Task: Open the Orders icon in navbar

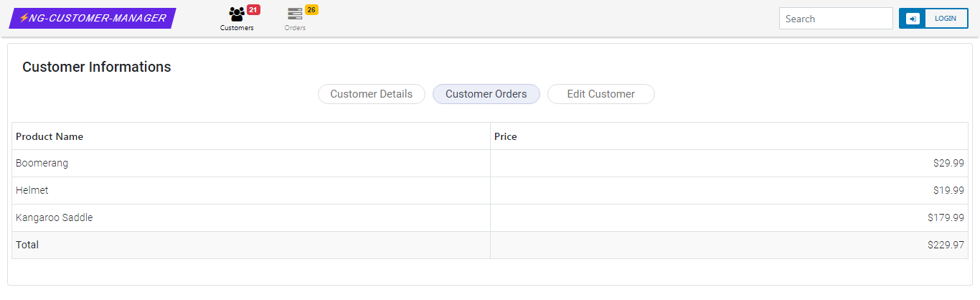Action: pos(295,14)
